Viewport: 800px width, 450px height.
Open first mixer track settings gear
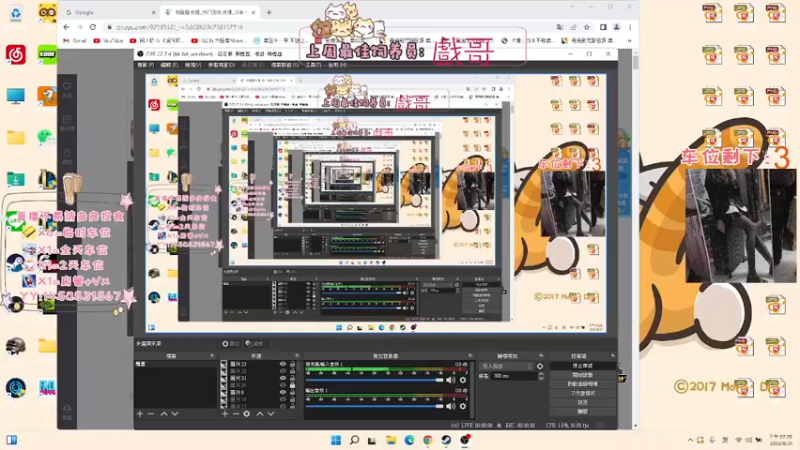[463, 380]
